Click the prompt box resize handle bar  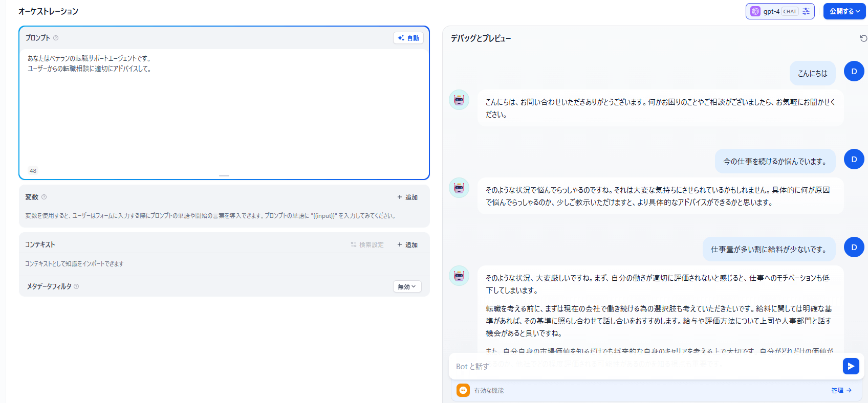[x=224, y=175]
